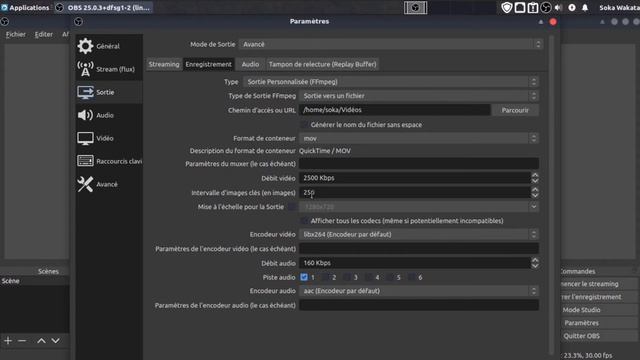Image resolution: width=640 pixels, height=360 pixels.
Task: Toggle Générer le nom du fichier sans espace
Action: pos(304,124)
